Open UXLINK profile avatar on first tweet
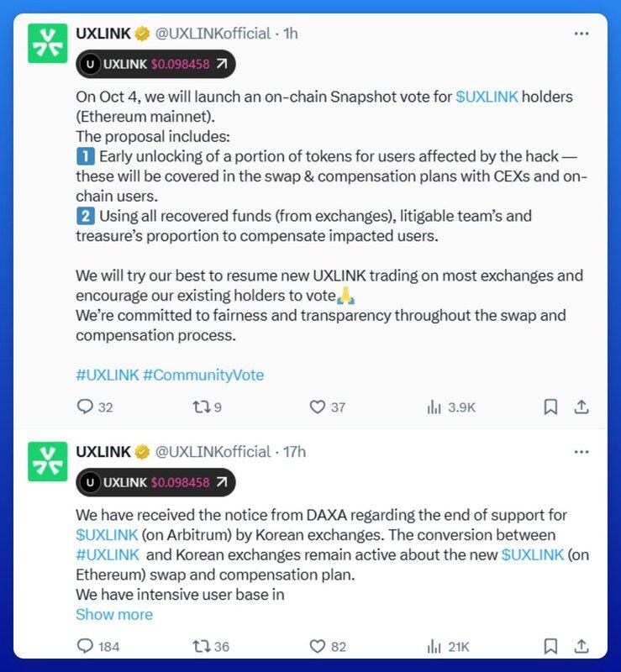The height and width of the screenshot is (672, 621). [x=48, y=43]
